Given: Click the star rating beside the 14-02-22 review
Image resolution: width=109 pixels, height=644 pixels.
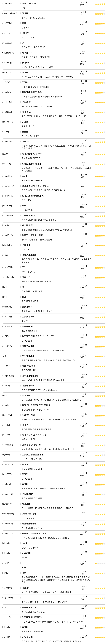Looking at the screenshot, I should (x=100, y=43).
